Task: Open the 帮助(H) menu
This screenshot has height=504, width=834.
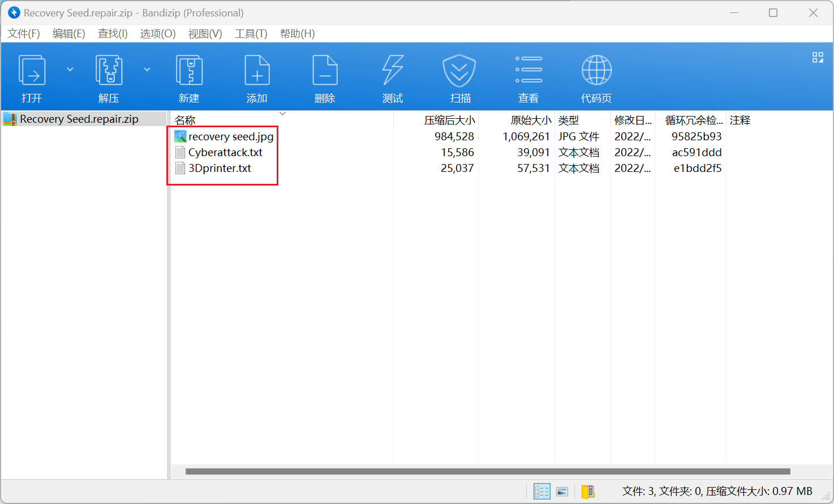Action: pos(298,34)
